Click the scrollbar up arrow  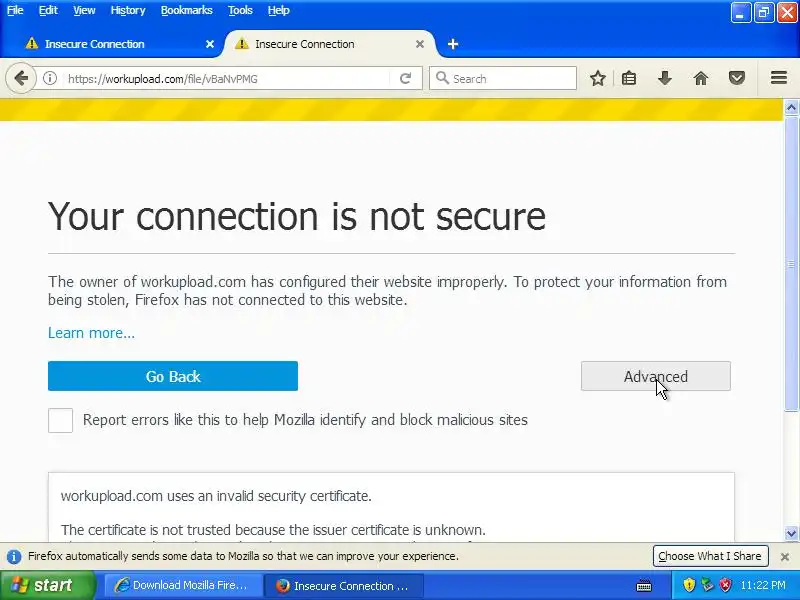point(791,107)
